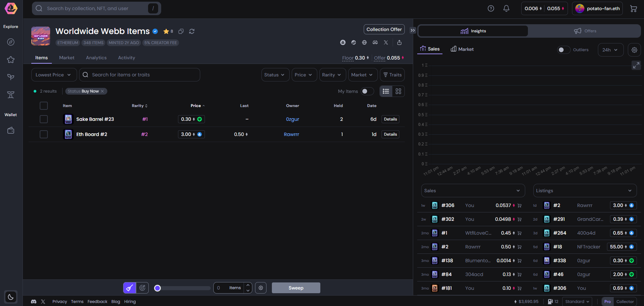The width and height of the screenshot is (644, 306).
Task: Switch to Collector mode
Action: tap(625, 302)
